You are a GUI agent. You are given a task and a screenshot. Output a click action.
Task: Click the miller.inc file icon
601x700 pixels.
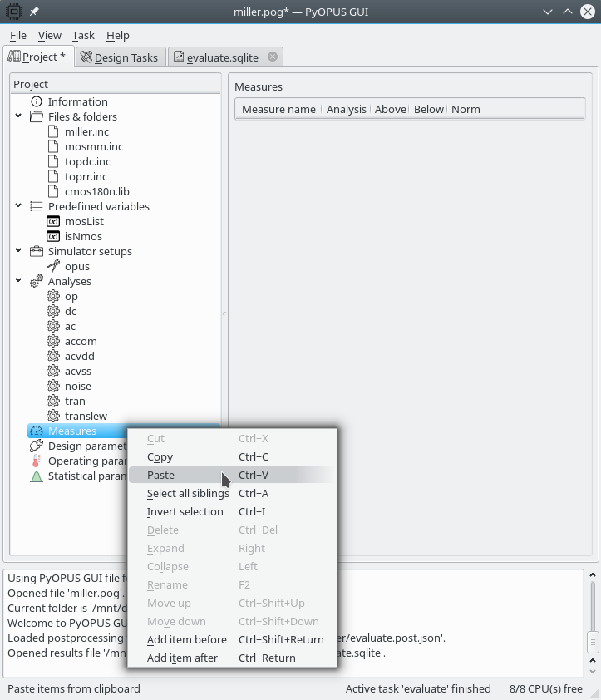tap(53, 131)
